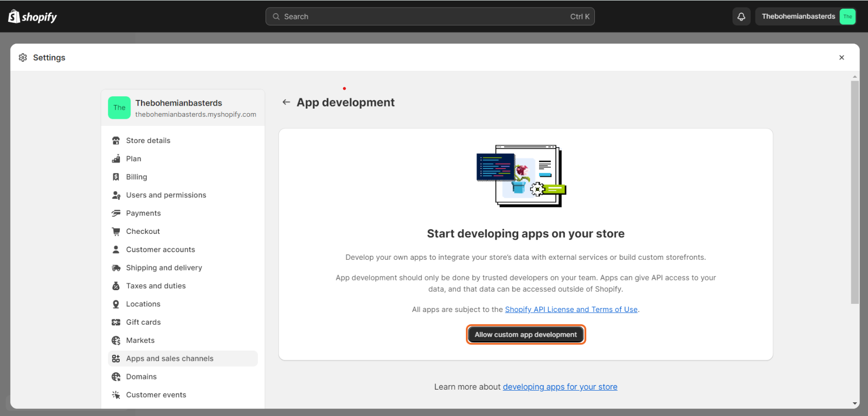Click the Payments icon

tap(116, 214)
